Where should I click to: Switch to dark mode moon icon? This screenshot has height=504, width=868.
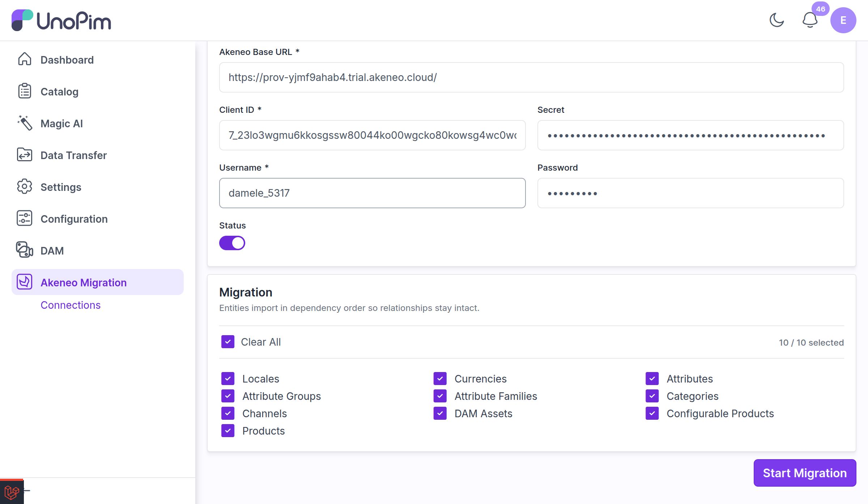pyautogui.click(x=776, y=20)
